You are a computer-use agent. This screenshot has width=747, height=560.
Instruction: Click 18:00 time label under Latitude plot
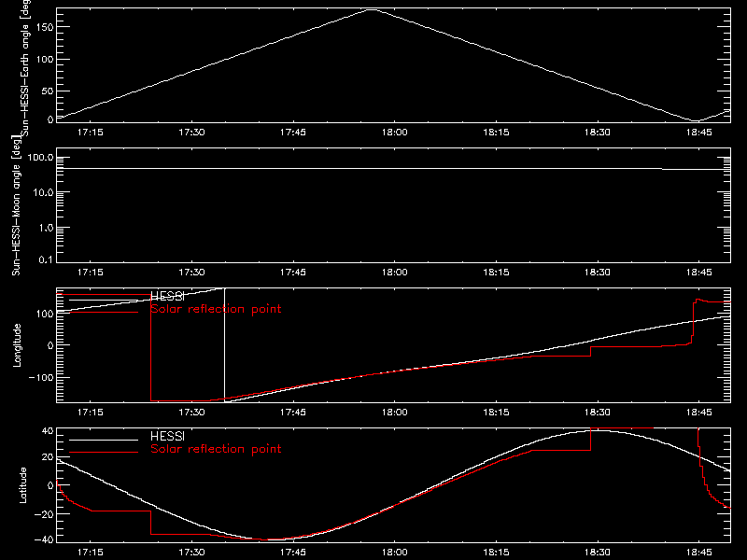394,552
